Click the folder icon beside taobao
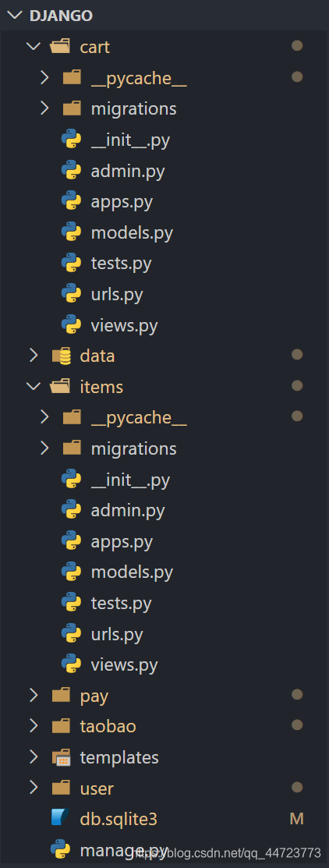This screenshot has height=868, width=329. pos(61,726)
